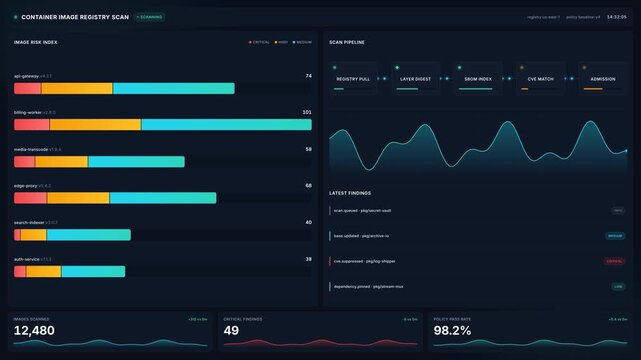Viewport: 641px width, 360px height.
Task: Click the LATEST FINDINGS section heading
Action: pyautogui.click(x=350, y=193)
